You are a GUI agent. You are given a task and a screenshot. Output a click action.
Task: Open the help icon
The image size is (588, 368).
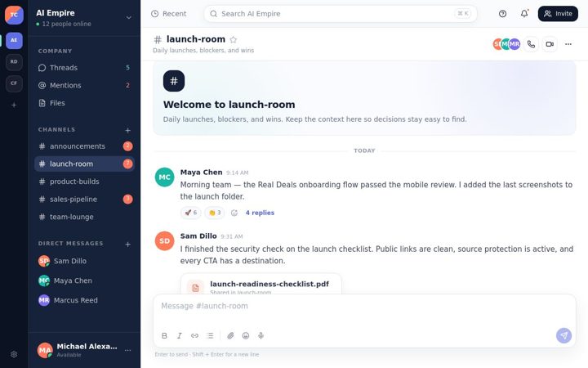502,14
